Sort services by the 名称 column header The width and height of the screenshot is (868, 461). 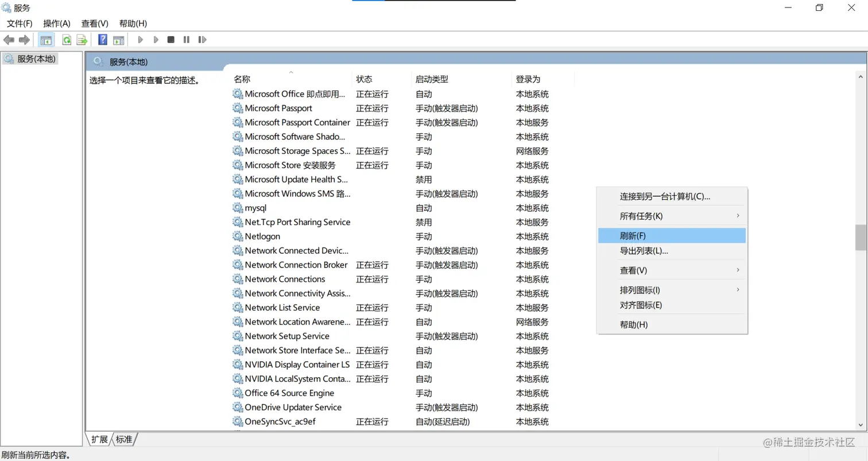click(x=291, y=79)
